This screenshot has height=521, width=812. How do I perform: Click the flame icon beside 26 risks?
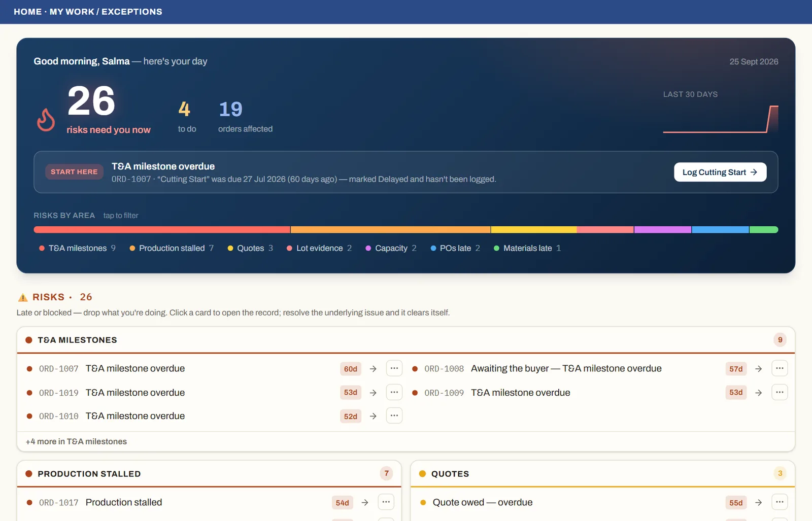(x=46, y=120)
